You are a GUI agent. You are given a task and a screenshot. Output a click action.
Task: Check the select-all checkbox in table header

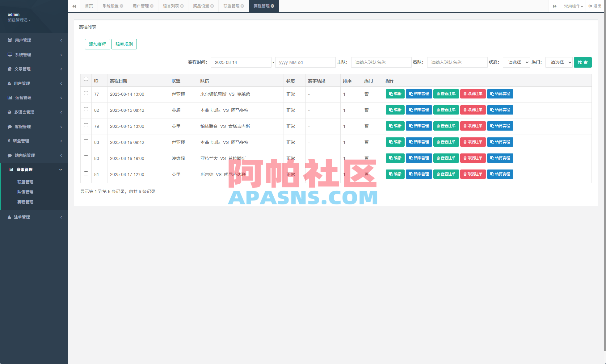[x=86, y=79]
